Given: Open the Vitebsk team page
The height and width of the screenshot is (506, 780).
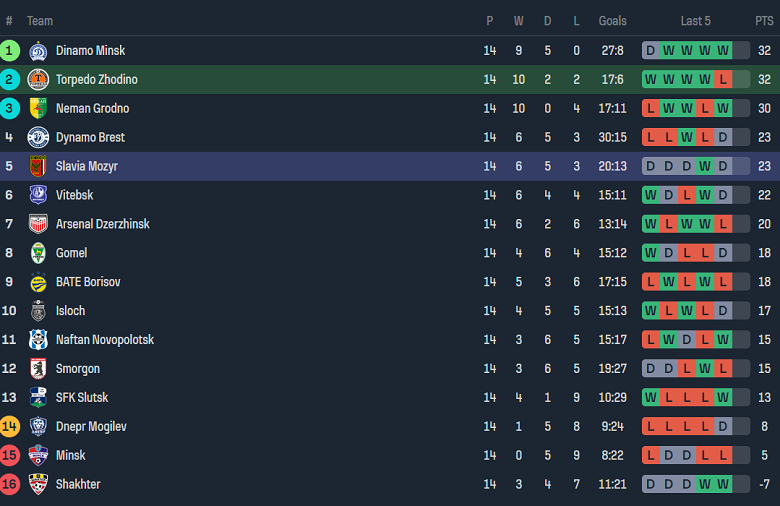Looking at the screenshot, I should click(x=74, y=196).
